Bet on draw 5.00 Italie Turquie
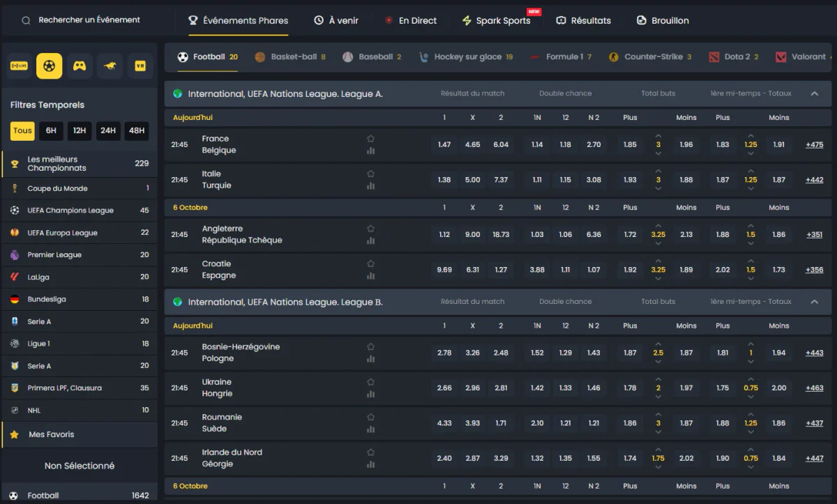The height and width of the screenshot is (504, 837). click(473, 180)
